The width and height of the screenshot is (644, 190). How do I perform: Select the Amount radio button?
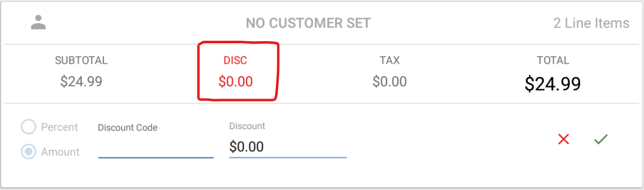[x=29, y=151]
